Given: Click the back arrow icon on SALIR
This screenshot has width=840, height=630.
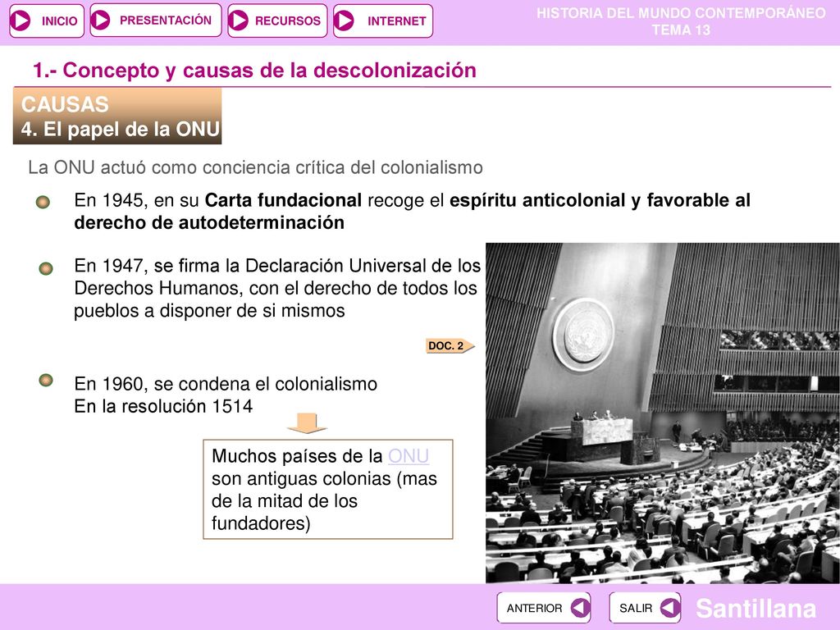Looking at the screenshot, I should [x=669, y=608].
